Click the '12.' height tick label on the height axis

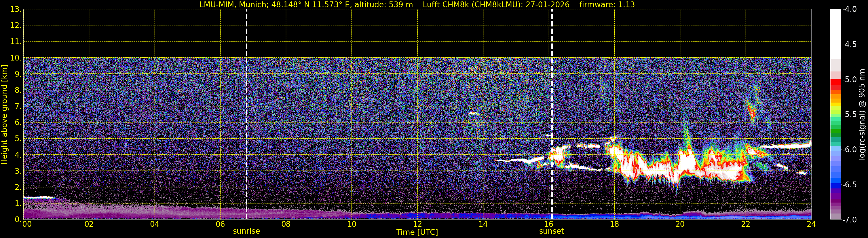pos(16,26)
